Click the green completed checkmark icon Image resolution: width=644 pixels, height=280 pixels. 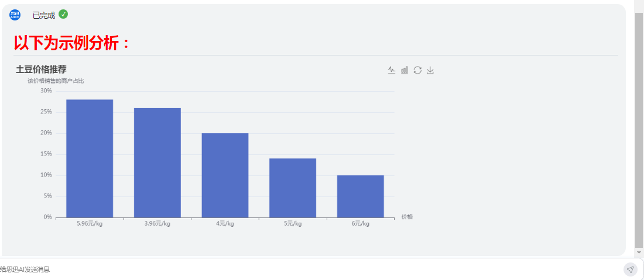63,15
